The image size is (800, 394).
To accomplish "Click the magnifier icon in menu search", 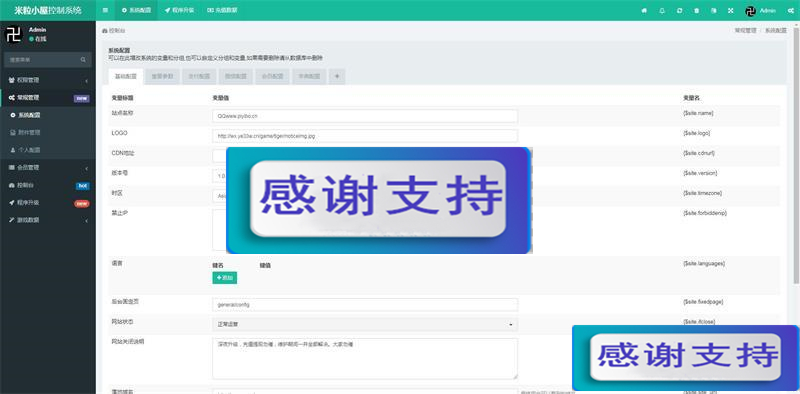I will (x=83, y=60).
